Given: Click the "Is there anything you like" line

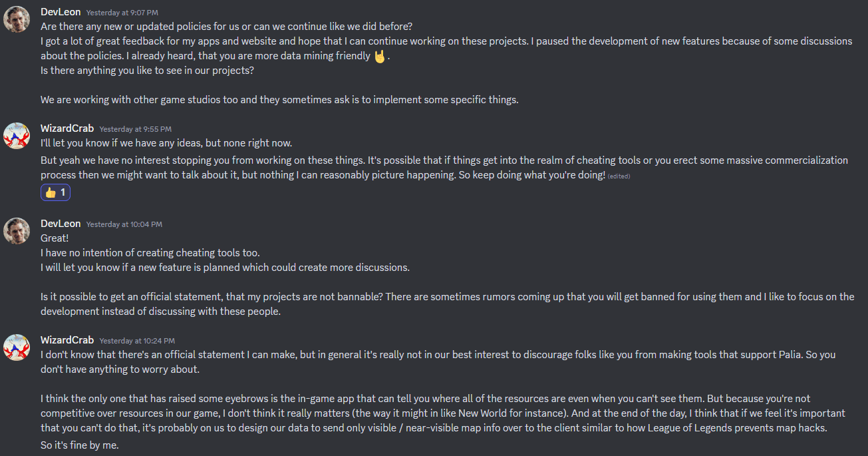Looking at the screenshot, I should click(x=147, y=70).
